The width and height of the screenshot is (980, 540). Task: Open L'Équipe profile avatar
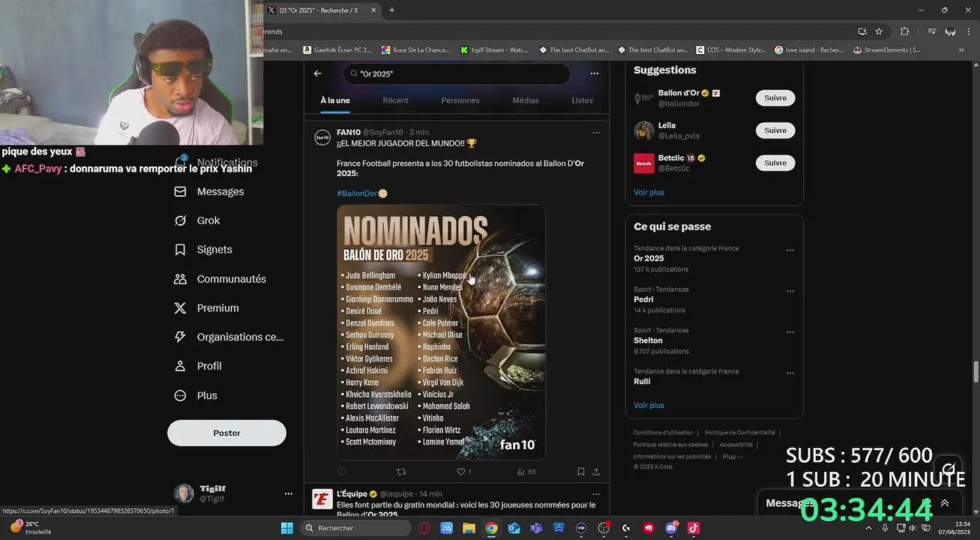coord(322,499)
